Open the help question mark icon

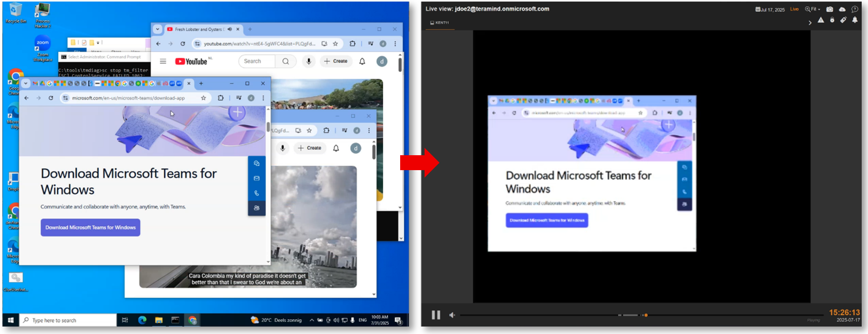(855, 9)
